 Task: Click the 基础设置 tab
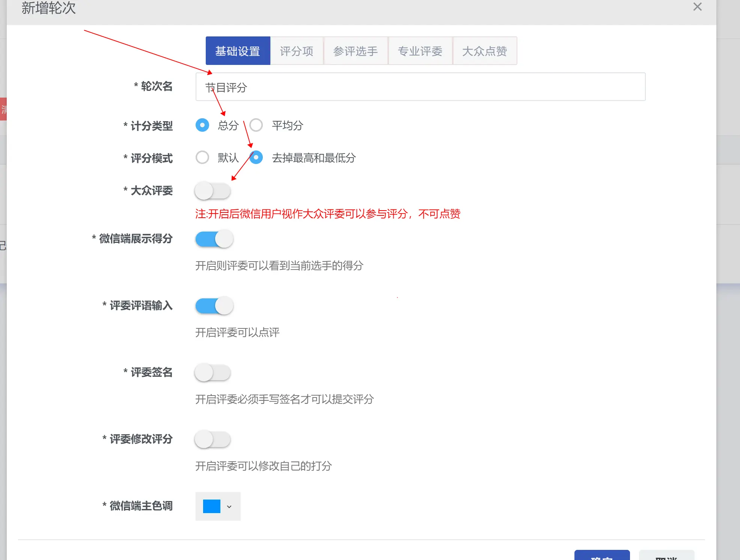238,51
